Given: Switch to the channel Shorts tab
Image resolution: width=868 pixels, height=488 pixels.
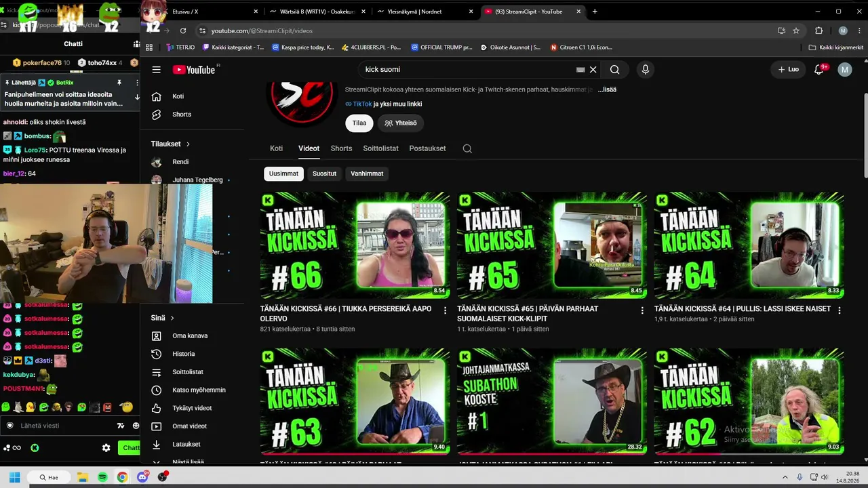Looking at the screenshot, I should [341, 148].
